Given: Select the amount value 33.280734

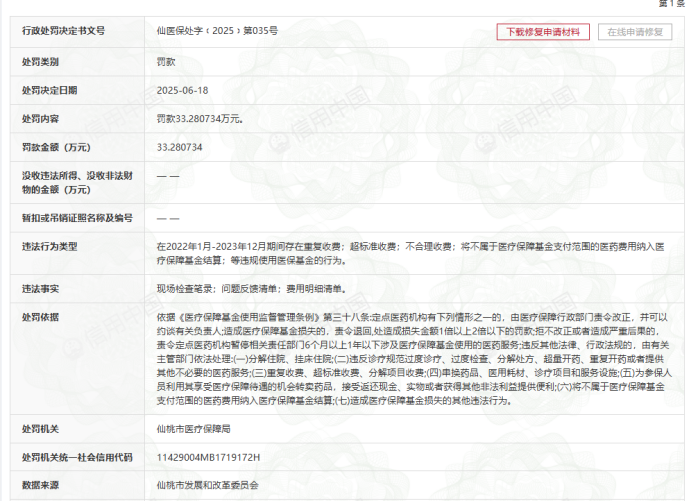Looking at the screenshot, I should tap(180, 147).
